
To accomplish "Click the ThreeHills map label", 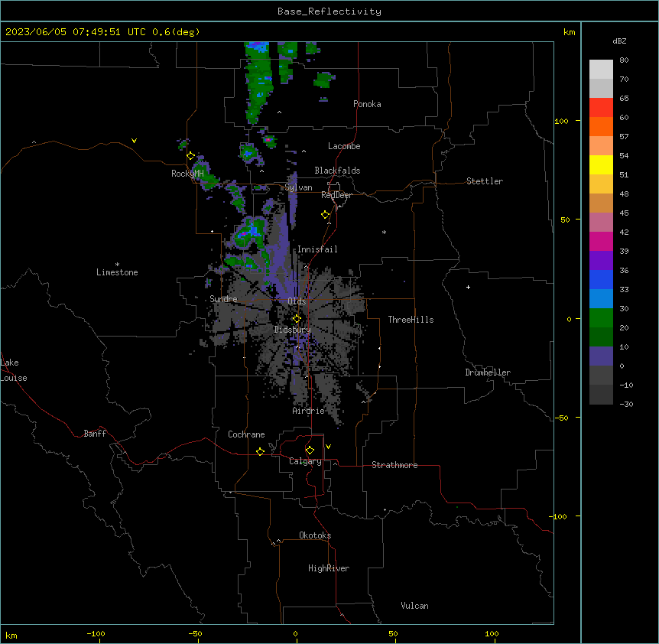I will [x=411, y=320].
